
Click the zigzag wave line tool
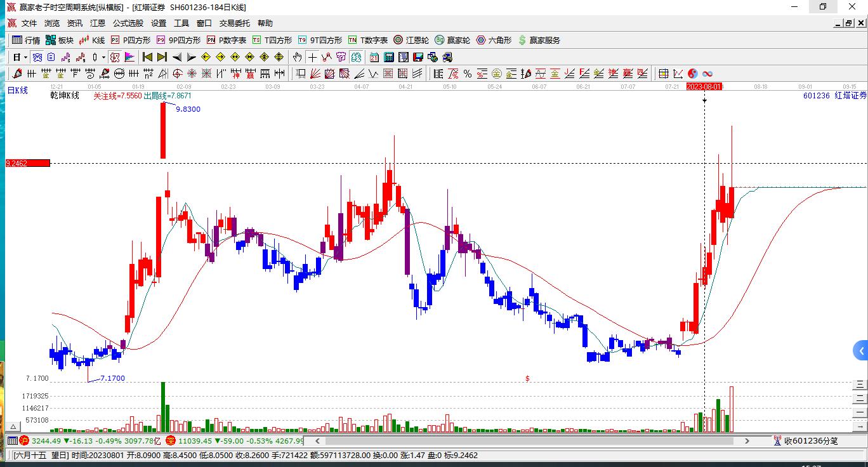point(374,74)
